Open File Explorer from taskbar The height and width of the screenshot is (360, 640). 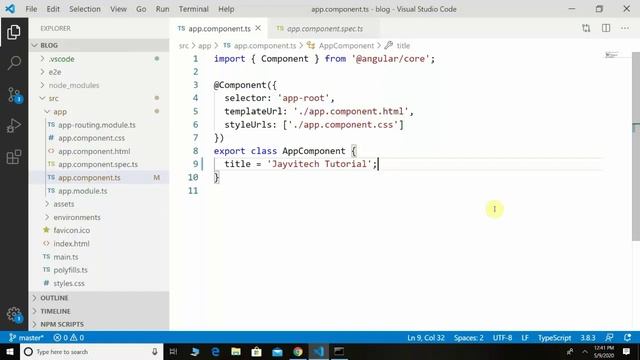236,351
